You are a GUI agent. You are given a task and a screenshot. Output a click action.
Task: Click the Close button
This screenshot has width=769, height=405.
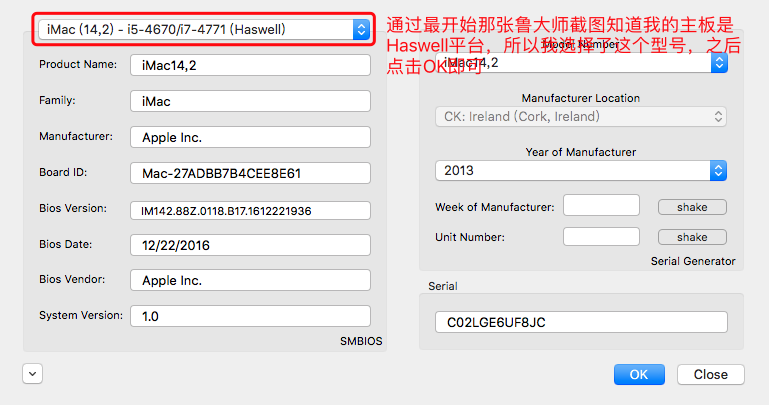click(711, 375)
